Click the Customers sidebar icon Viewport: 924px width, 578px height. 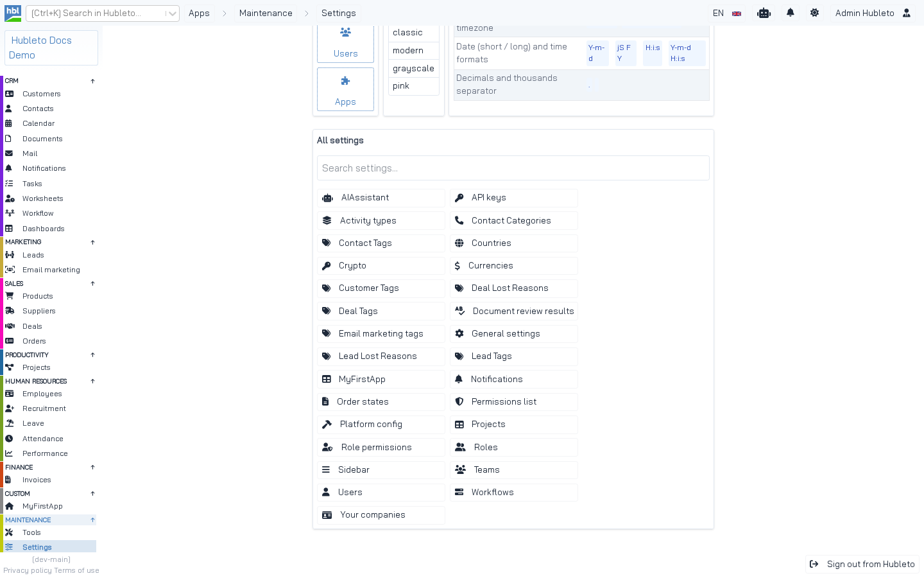10,94
